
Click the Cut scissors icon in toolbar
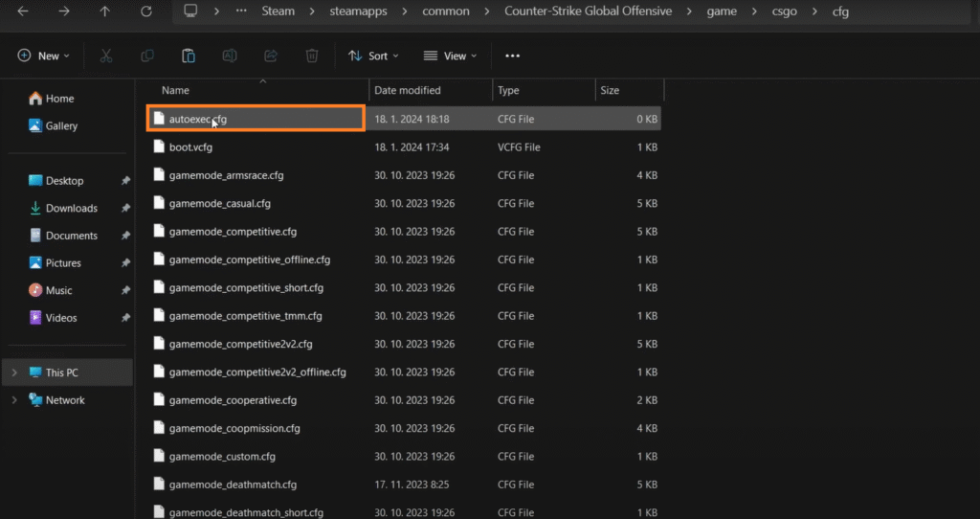(107, 56)
